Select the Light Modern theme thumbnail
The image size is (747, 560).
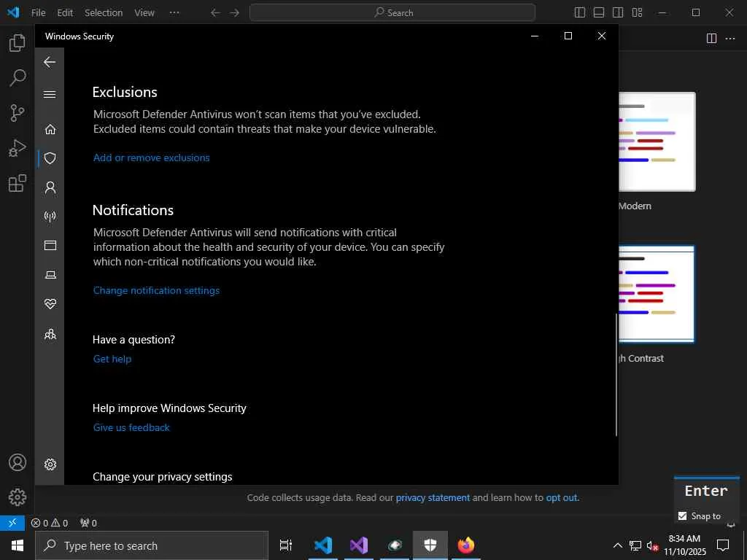(657, 141)
